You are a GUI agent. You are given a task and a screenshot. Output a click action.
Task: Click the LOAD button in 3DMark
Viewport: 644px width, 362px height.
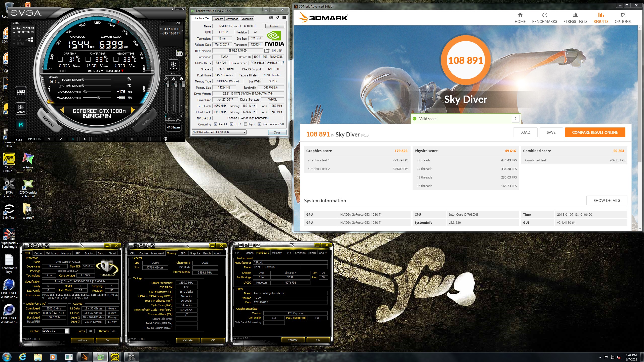(525, 132)
